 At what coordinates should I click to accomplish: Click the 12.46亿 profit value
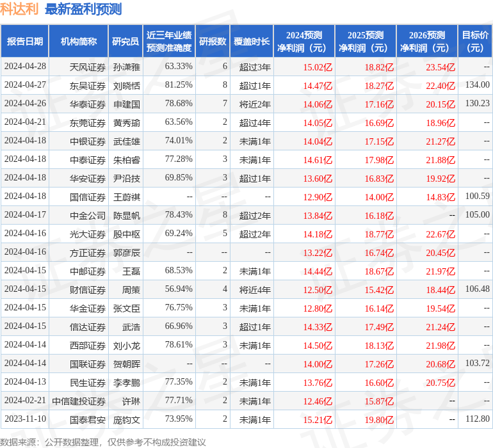[x=318, y=401]
